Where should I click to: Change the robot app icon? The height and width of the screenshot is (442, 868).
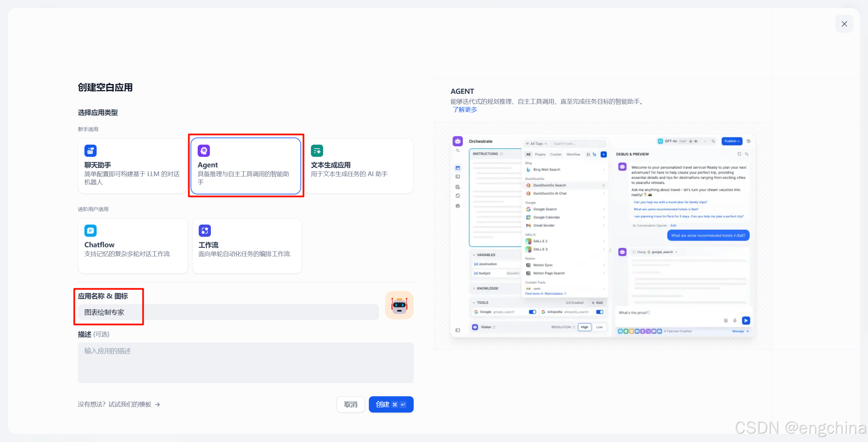399,305
